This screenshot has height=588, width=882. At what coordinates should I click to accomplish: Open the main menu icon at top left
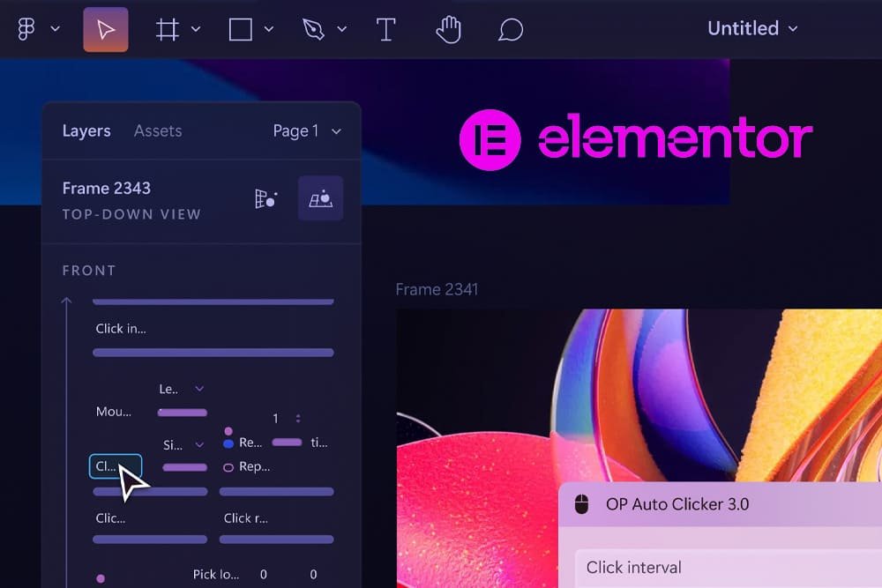pyautogui.click(x=26, y=28)
